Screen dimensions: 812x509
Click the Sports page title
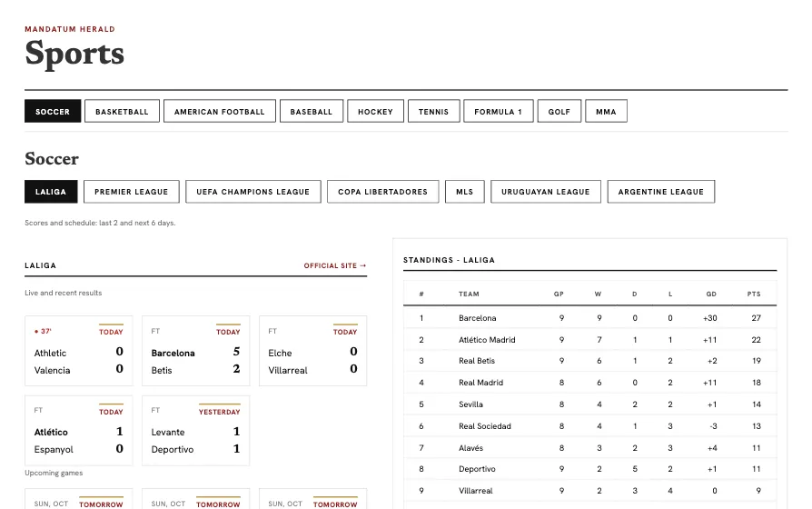pyautogui.click(x=74, y=53)
